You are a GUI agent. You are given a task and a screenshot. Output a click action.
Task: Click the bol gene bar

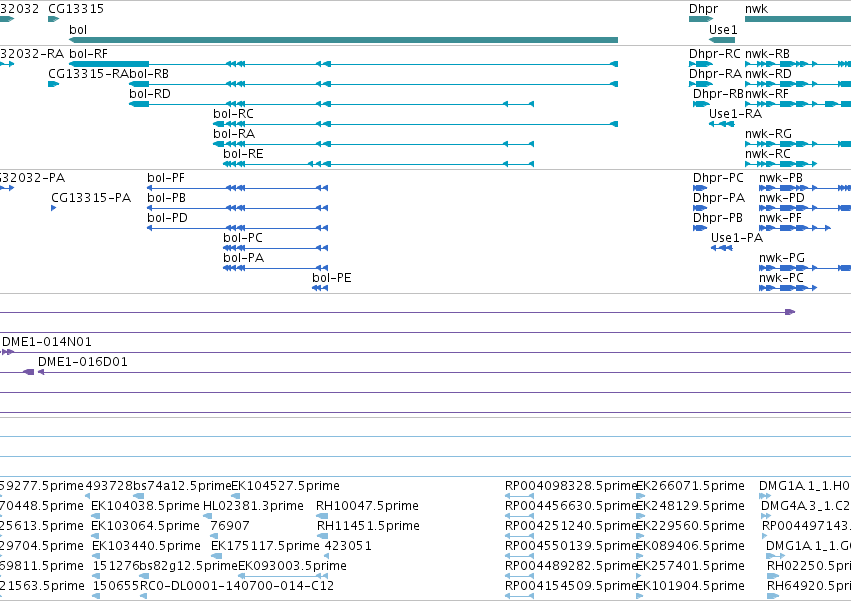(x=344, y=40)
